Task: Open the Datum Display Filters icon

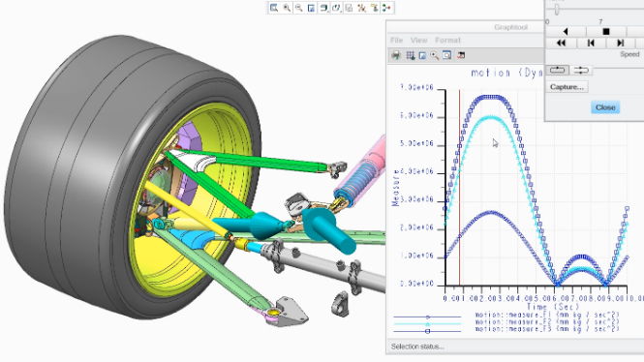Action: [x=361, y=8]
